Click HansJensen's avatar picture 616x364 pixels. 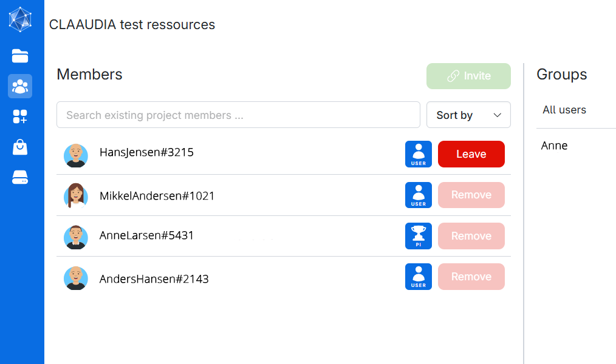coord(76,155)
